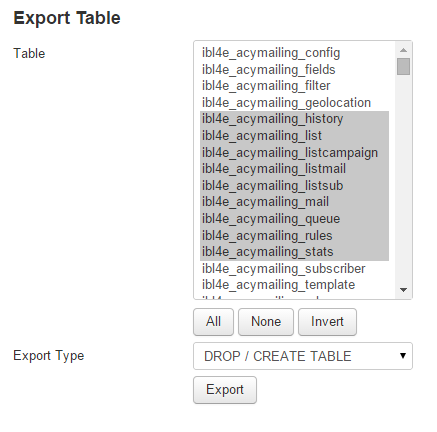Screen dimensions: 437x432
Task: Choose the ibl4e_acymailing_filter entry
Action: click(294, 86)
